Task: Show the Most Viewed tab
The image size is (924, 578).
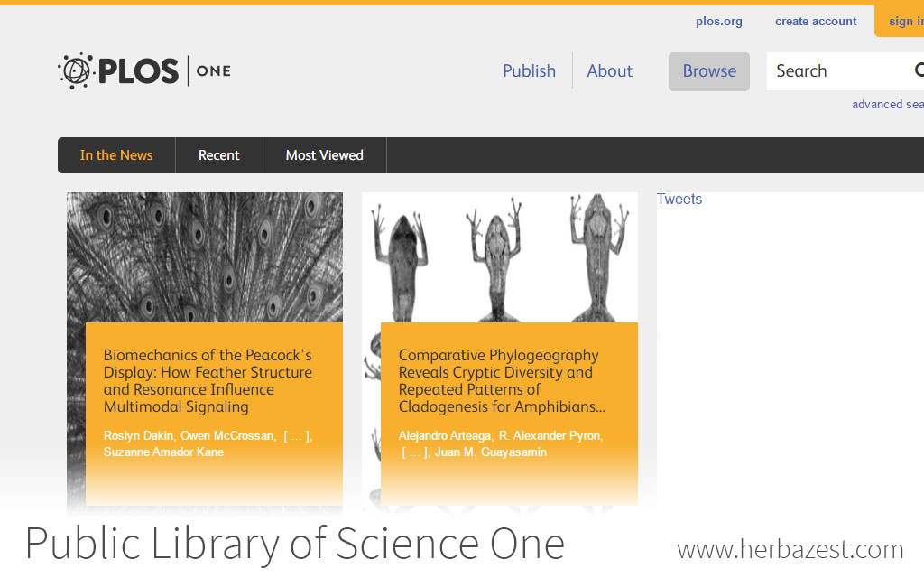Action: click(x=324, y=155)
